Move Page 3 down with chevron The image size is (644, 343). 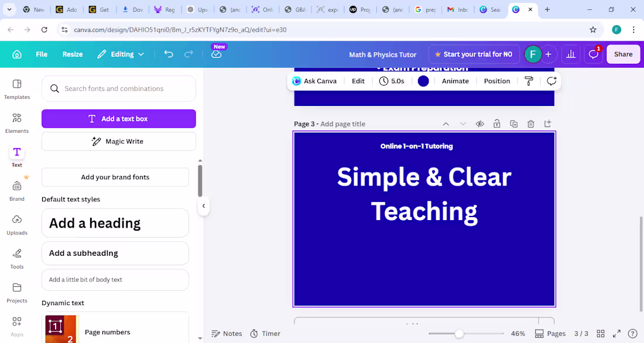463,124
